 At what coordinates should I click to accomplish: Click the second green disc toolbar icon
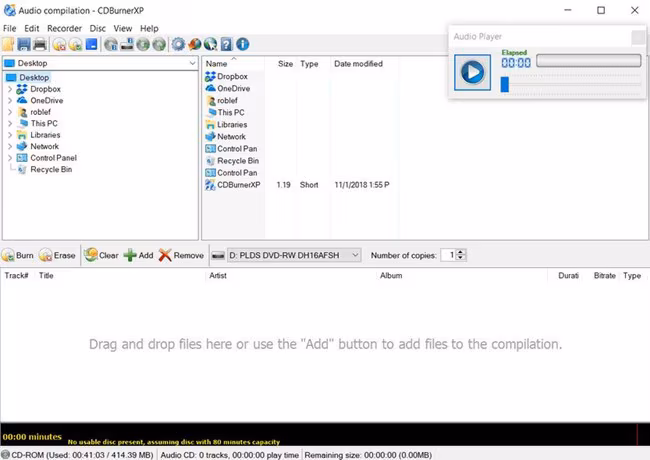click(x=159, y=44)
